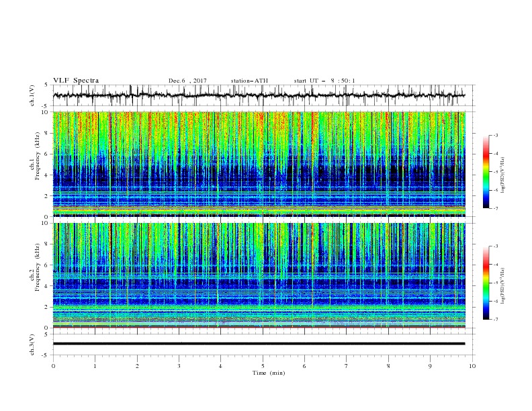The height and width of the screenshot is (411, 532).
Task: Click the "5" tick on ch.1(V) axis
Action: [x=46, y=85]
